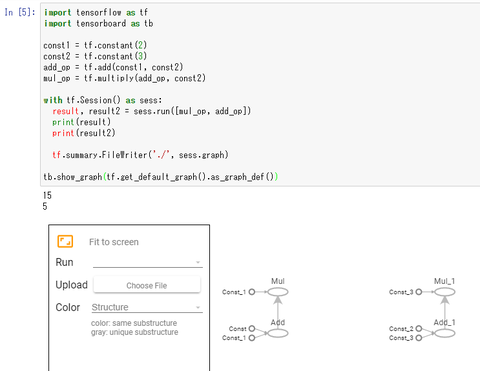Click the Fit to screen icon
The width and height of the screenshot is (480, 371).
[65, 241]
